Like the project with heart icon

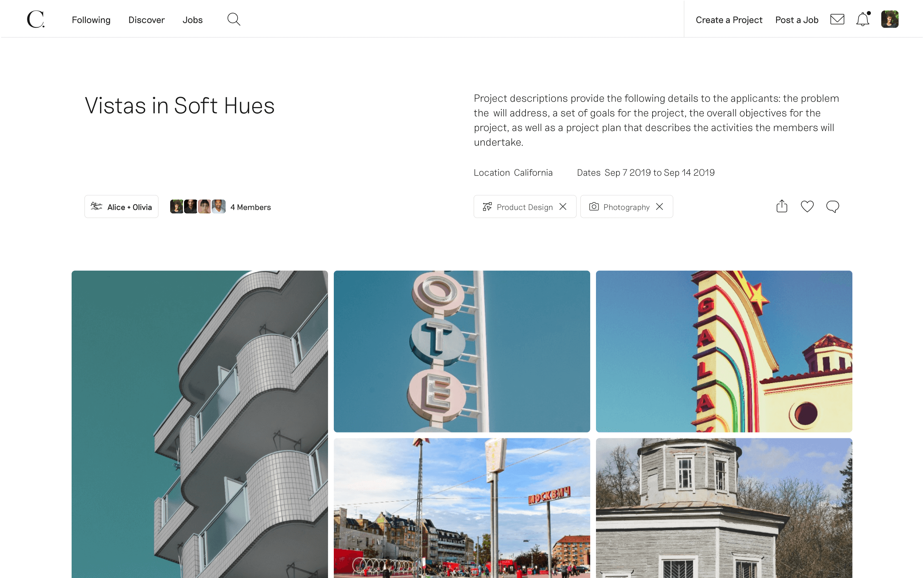pyautogui.click(x=807, y=207)
